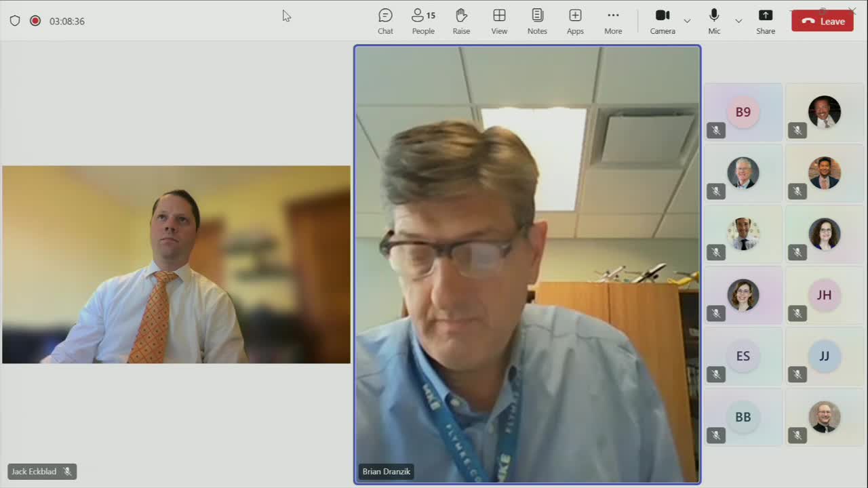Open the More actions menu
The height and width of the screenshot is (488, 868).
[613, 21]
